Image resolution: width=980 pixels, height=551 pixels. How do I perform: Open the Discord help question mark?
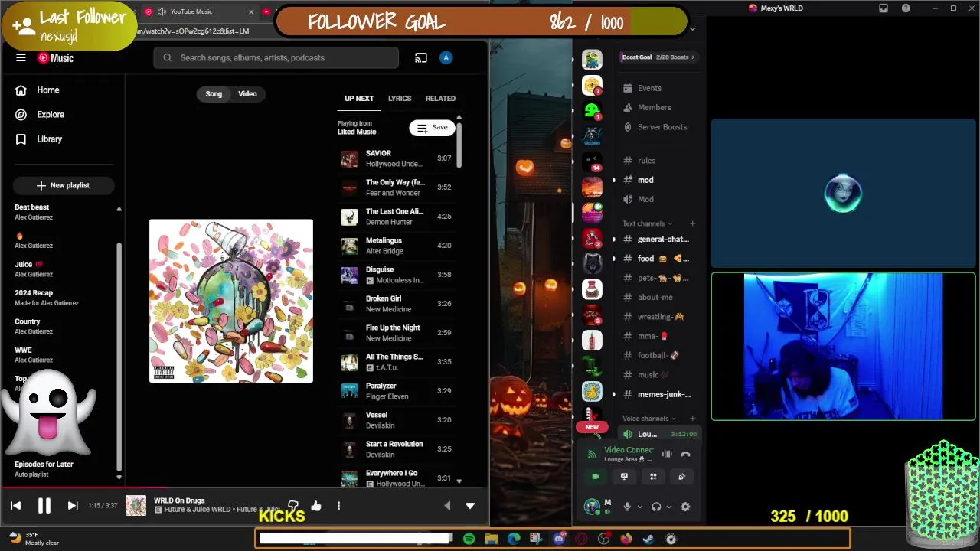906,8
